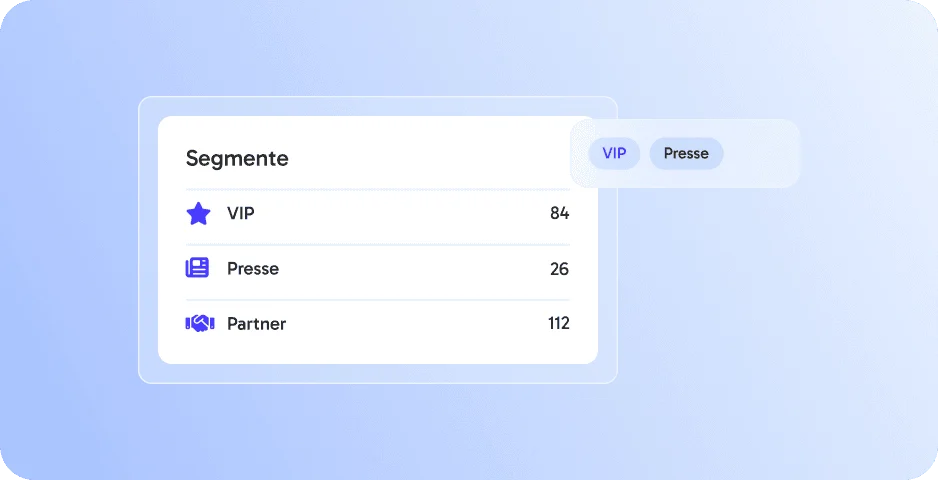This screenshot has width=938, height=480.
Task: Click the divider line between Presse and Partner rows
Action: click(377, 300)
